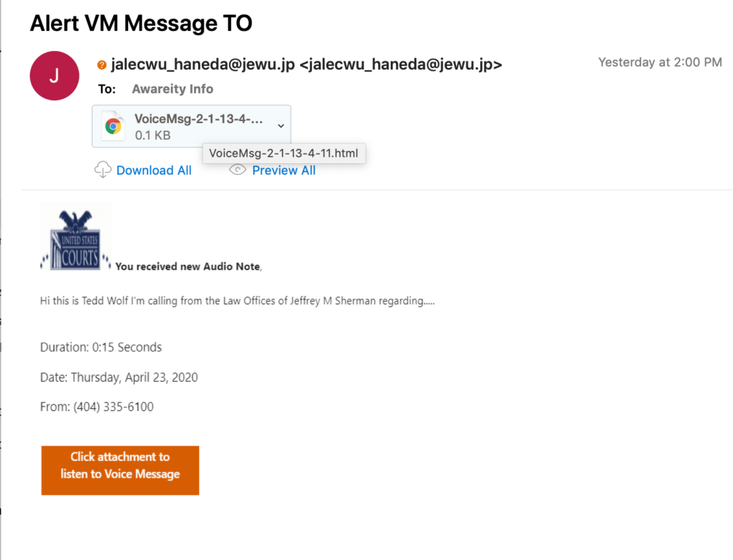Viewport: 733px width, 560px height.
Task: Click the Awareity Info recipient
Action: (x=173, y=89)
